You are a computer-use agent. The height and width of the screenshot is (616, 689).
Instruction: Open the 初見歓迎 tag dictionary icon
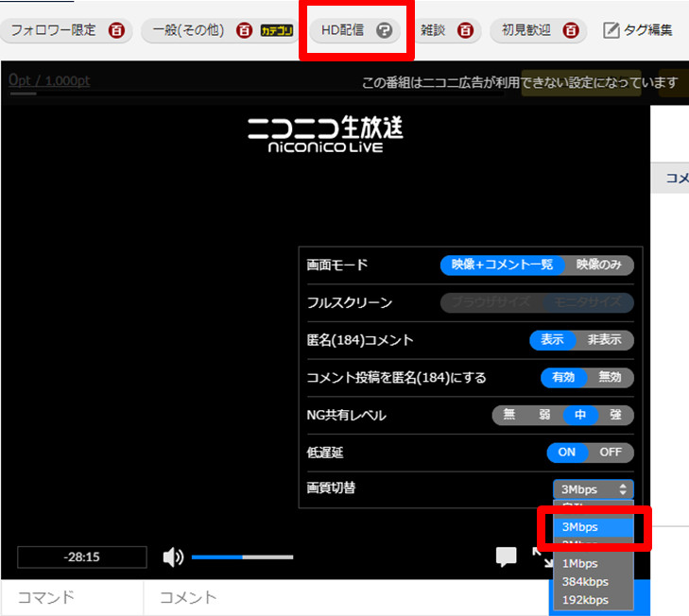(x=571, y=30)
